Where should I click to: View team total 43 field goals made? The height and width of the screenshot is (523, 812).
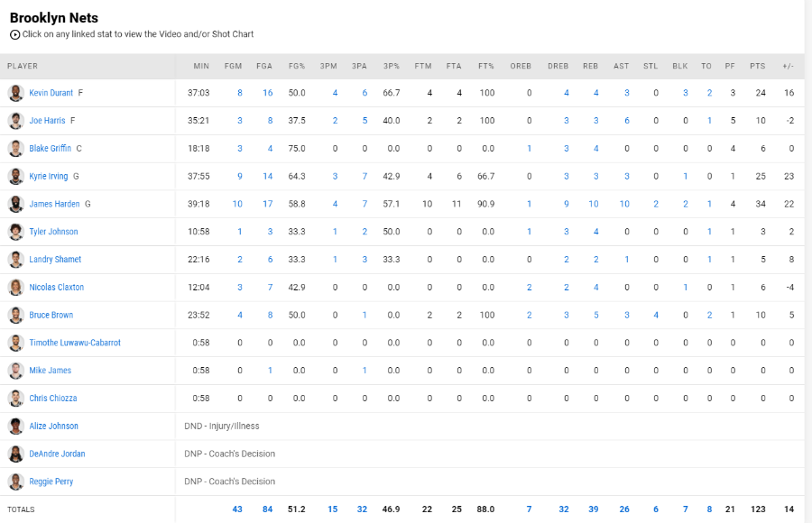click(237, 509)
